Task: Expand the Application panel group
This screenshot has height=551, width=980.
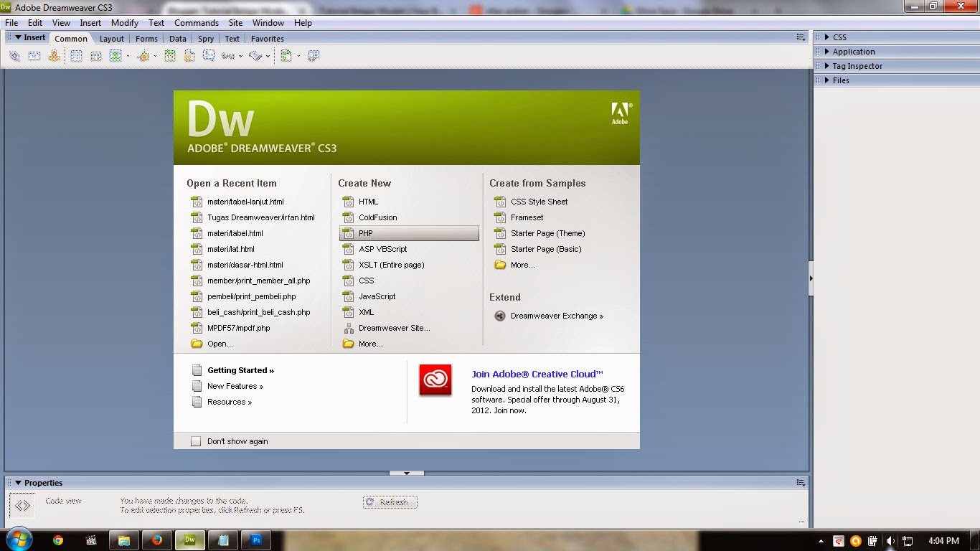Action: pyautogui.click(x=827, y=52)
